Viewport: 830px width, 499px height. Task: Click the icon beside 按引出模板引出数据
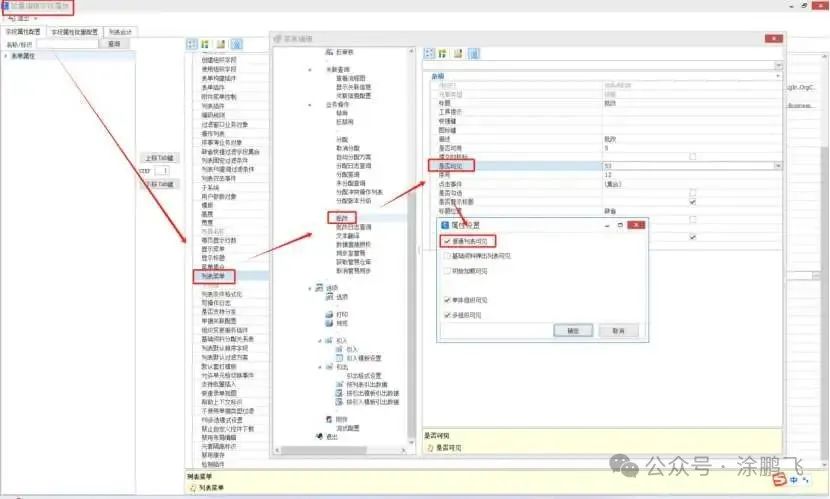339,393
